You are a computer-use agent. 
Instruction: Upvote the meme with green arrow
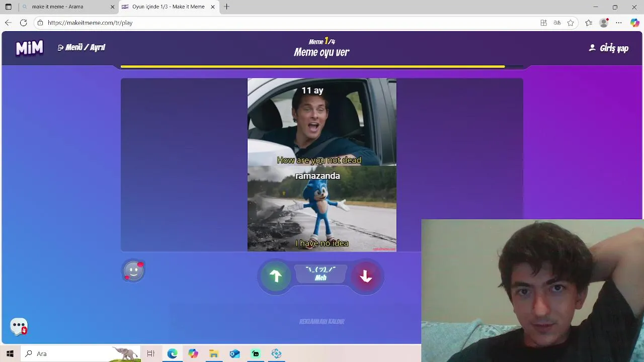pyautogui.click(x=275, y=276)
